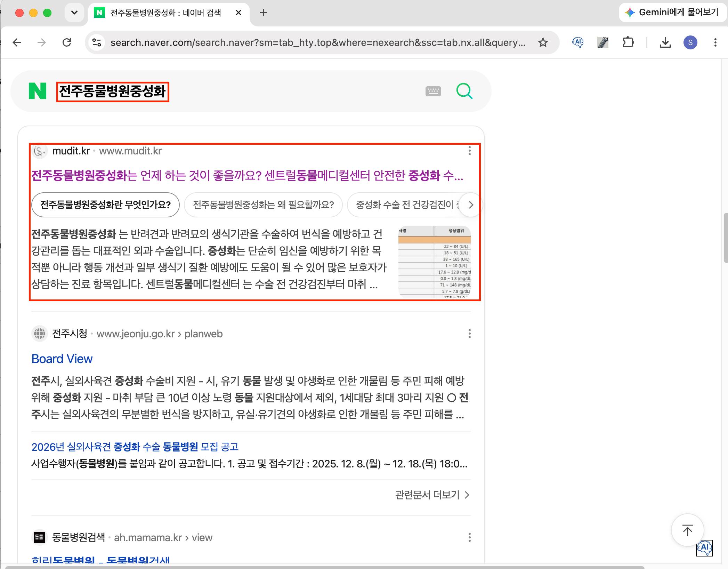
Task: Open the www.mudit.kr URL text
Action: [x=130, y=151]
